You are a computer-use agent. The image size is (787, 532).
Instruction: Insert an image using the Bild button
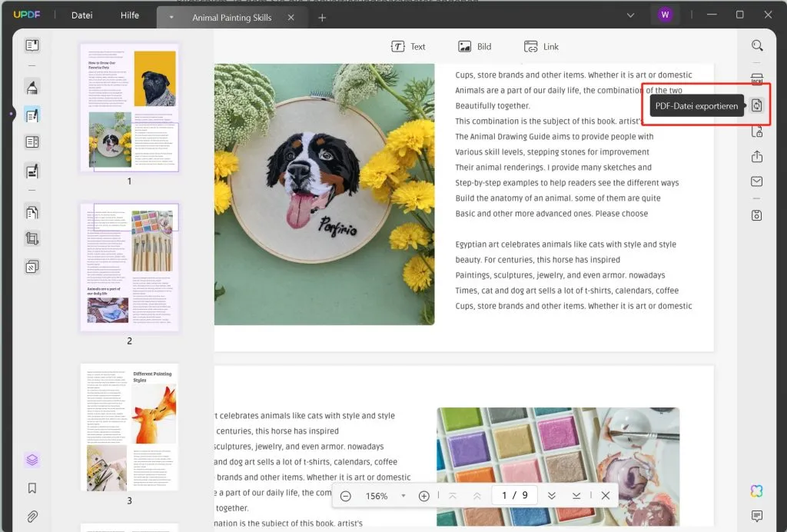tap(474, 46)
